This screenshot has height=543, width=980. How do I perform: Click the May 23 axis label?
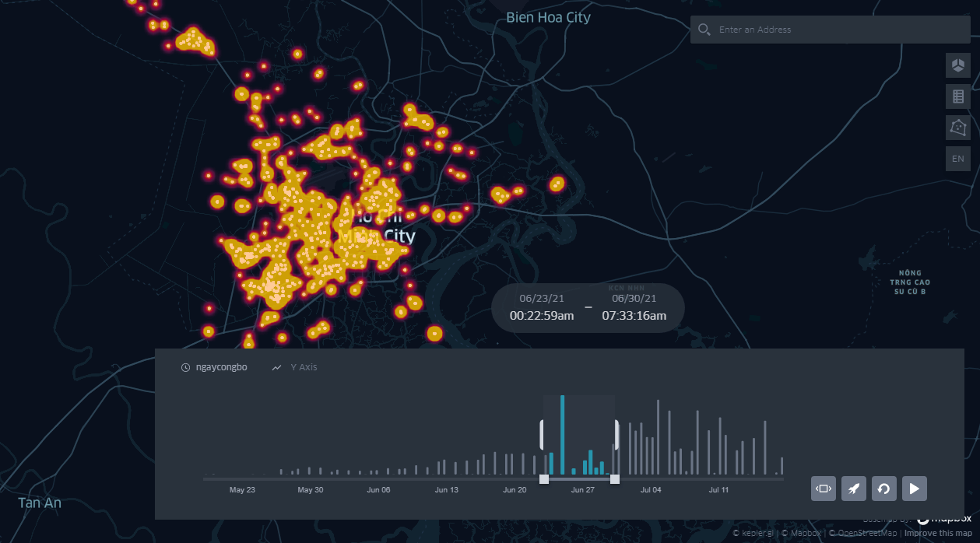[x=242, y=490]
